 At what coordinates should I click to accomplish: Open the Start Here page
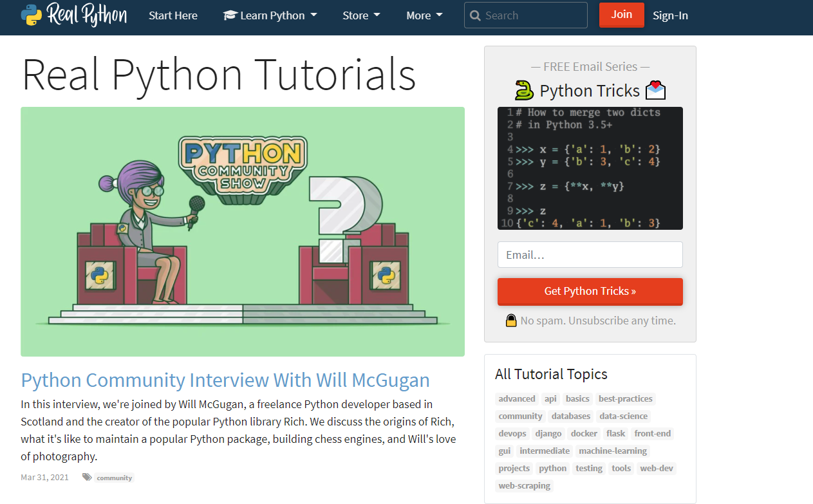click(x=173, y=15)
